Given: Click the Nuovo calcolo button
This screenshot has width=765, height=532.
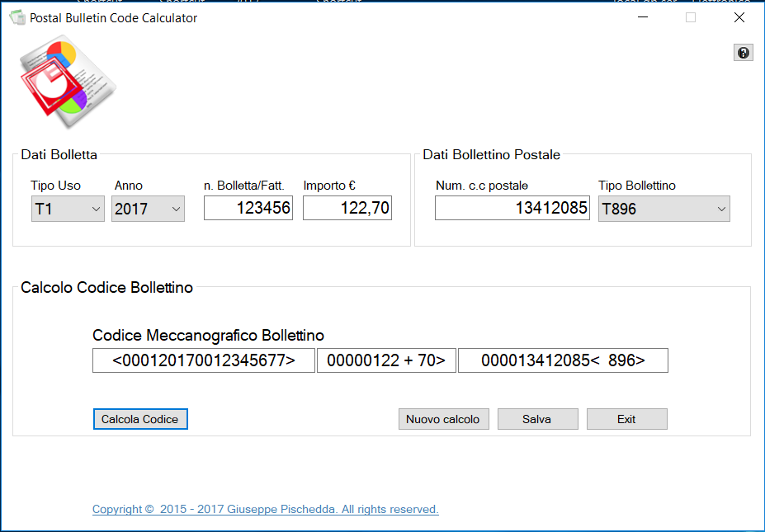Looking at the screenshot, I should pos(443,419).
